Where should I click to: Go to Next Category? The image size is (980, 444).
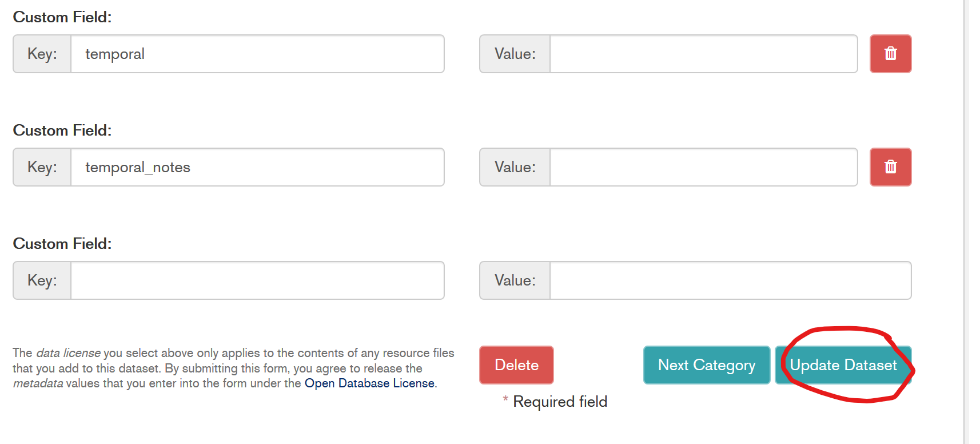pos(706,365)
